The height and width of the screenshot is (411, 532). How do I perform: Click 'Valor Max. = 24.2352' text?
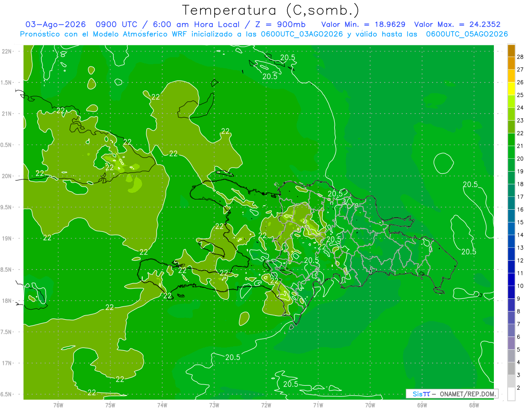pos(457,24)
